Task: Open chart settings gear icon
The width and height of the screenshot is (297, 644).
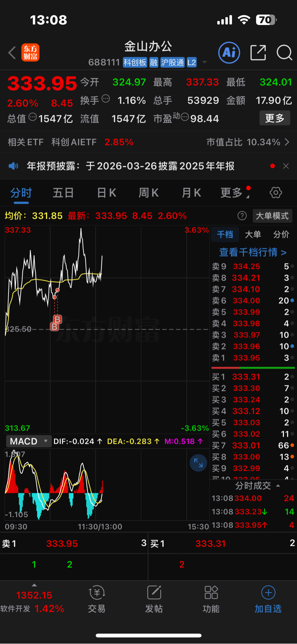Action: (x=276, y=192)
